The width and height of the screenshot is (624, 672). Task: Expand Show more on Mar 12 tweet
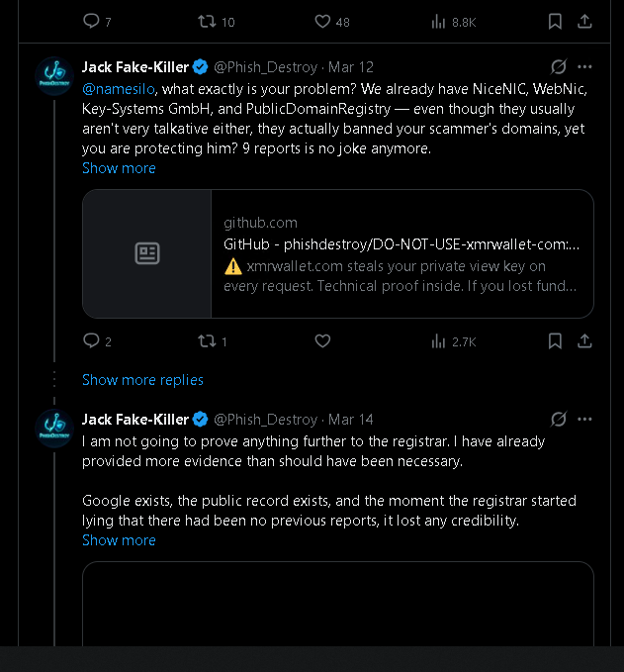click(119, 168)
